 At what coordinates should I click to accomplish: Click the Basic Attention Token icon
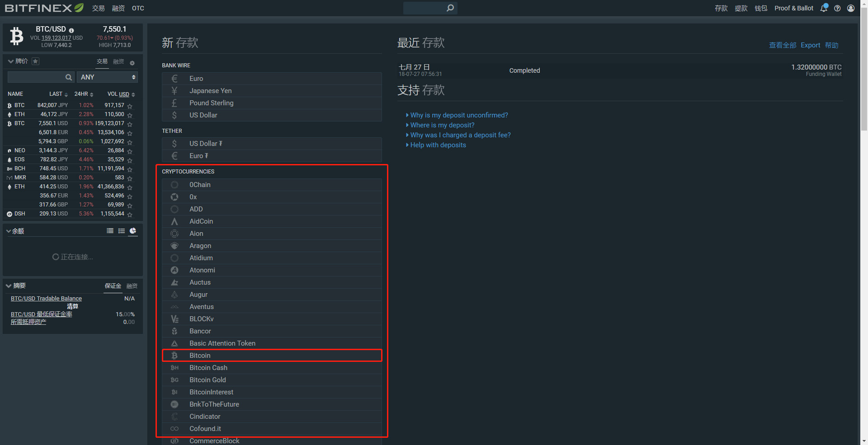(x=175, y=343)
